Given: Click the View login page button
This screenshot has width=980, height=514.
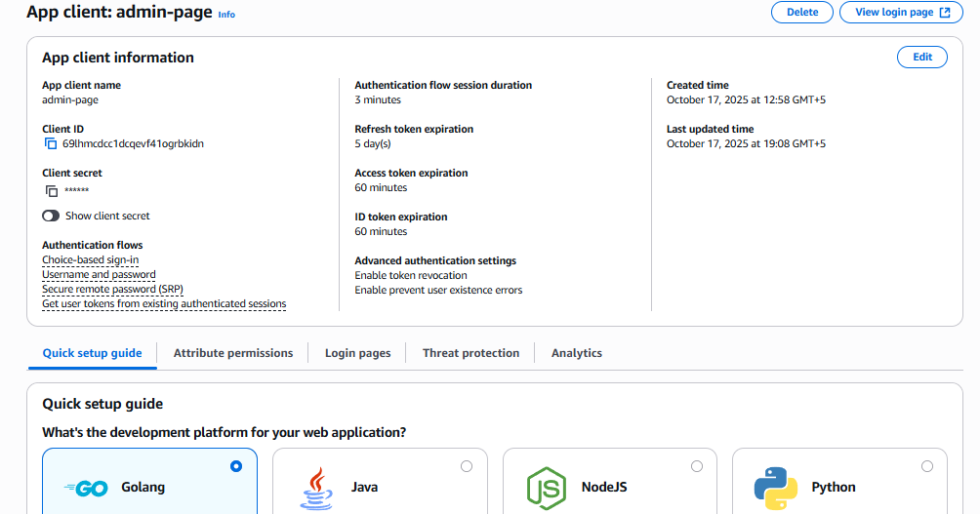Looking at the screenshot, I should (x=901, y=12).
